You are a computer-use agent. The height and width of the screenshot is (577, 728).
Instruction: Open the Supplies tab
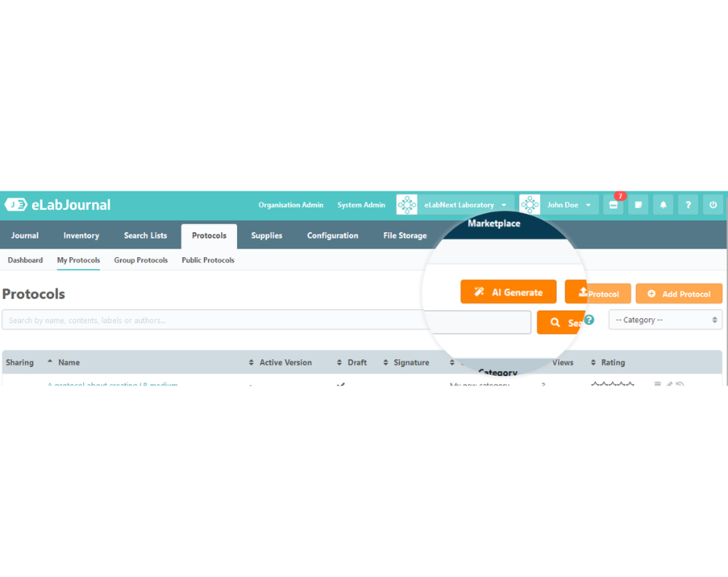[x=267, y=236]
